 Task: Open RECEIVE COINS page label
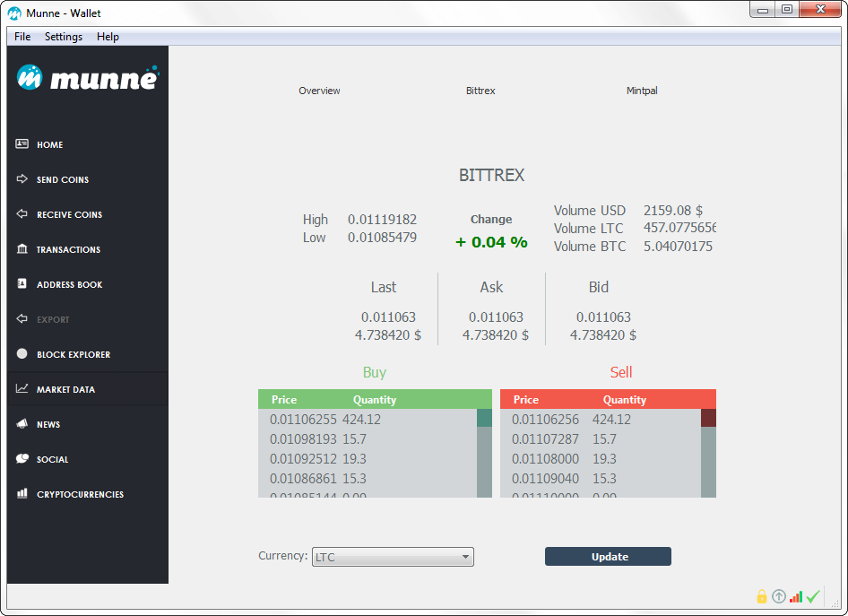[70, 214]
